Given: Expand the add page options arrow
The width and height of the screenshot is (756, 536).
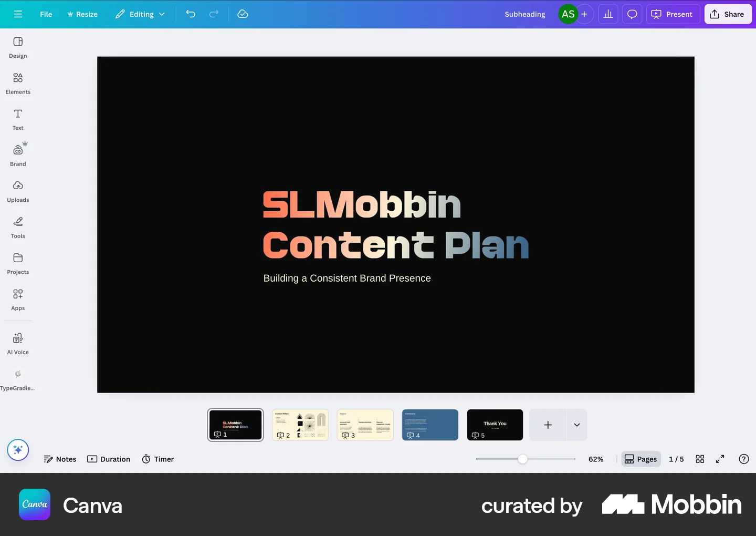Looking at the screenshot, I should (576, 425).
